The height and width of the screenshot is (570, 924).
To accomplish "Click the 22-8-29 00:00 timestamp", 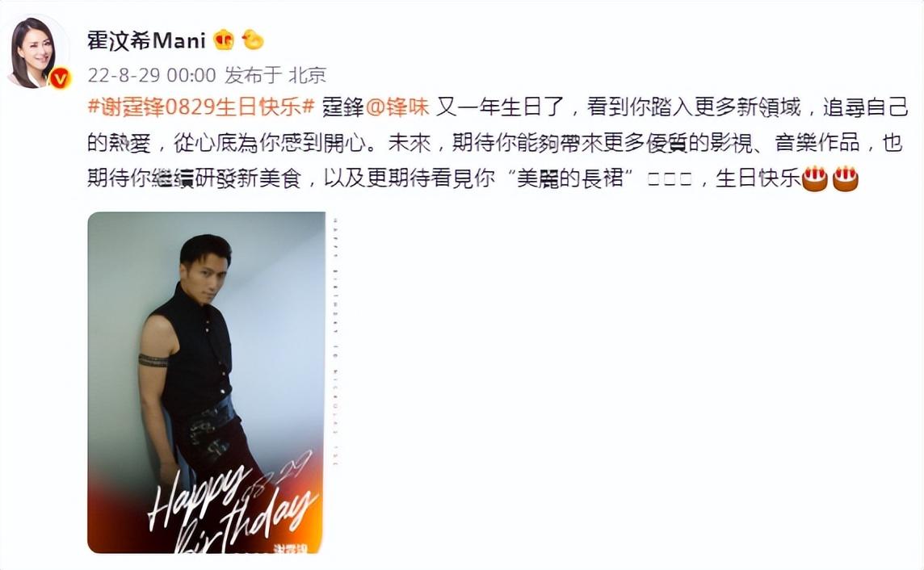I will pyautogui.click(x=152, y=75).
